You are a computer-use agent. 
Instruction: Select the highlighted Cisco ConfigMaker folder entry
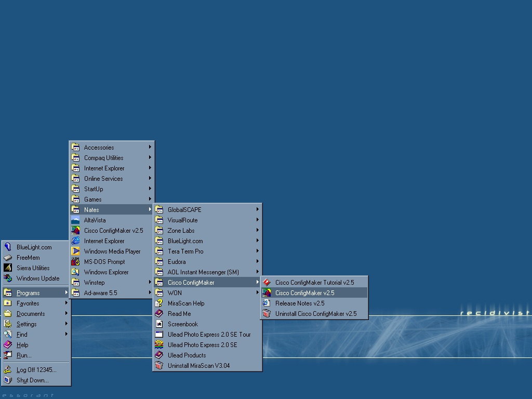207,282
